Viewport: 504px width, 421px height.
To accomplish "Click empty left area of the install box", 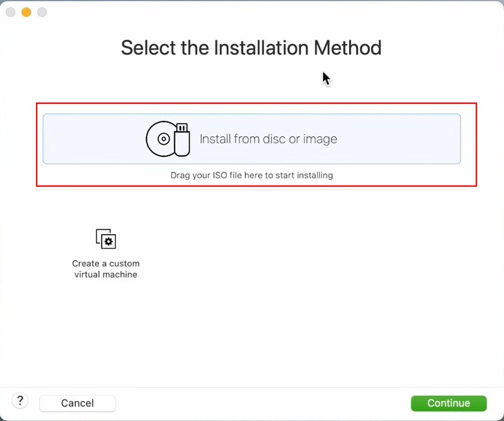I will tap(93, 138).
